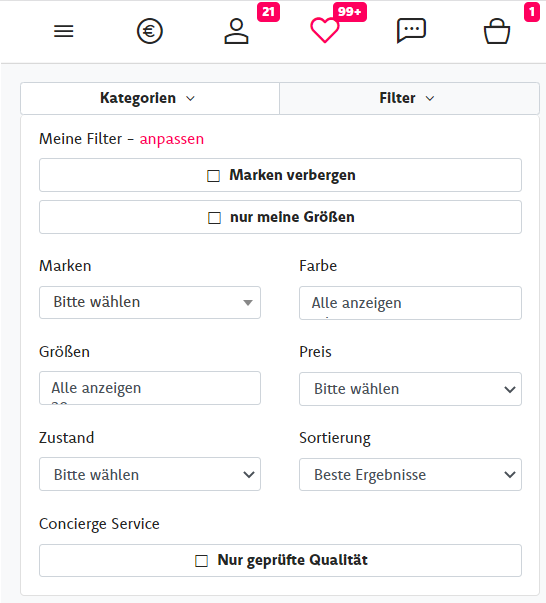Click the anpassen link
This screenshot has height=603, width=546.
171,139
